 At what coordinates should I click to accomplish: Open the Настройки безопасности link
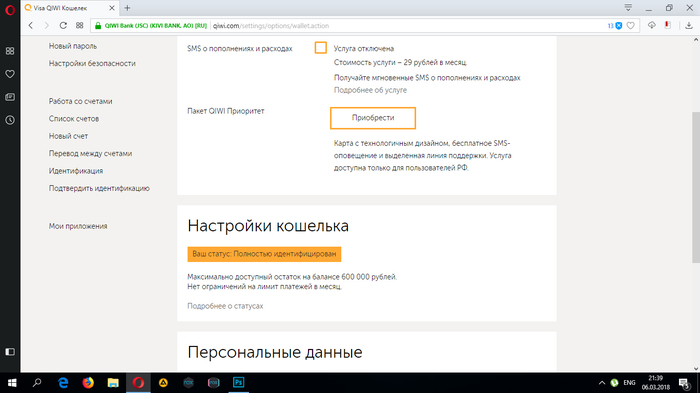[x=92, y=63]
